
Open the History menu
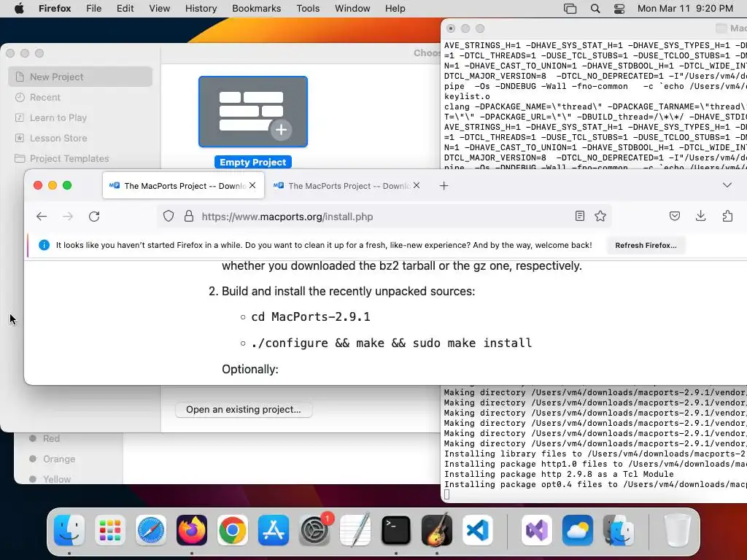[x=201, y=9]
